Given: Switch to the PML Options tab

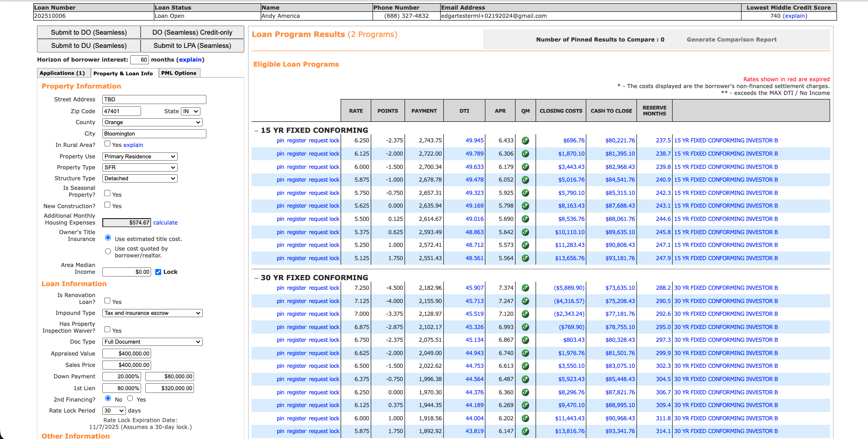Looking at the screenshot, I should pos(179,73).
